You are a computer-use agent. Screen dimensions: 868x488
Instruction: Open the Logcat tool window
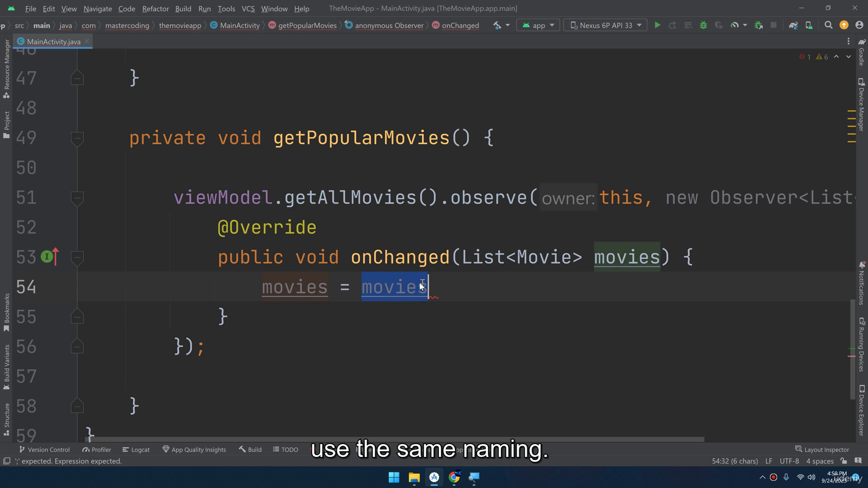pyautogui.click(x=136, y=450)
